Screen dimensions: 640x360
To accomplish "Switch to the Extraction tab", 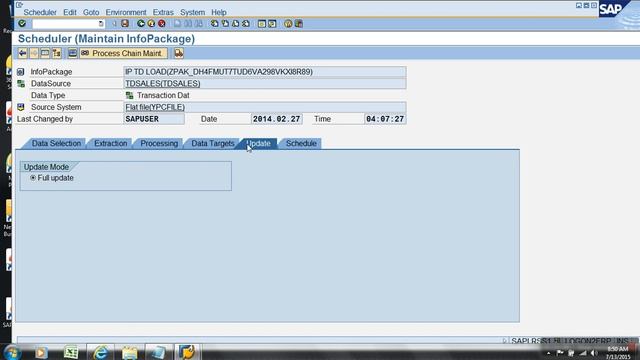I will pyautogui.click(x=111, y=144).
